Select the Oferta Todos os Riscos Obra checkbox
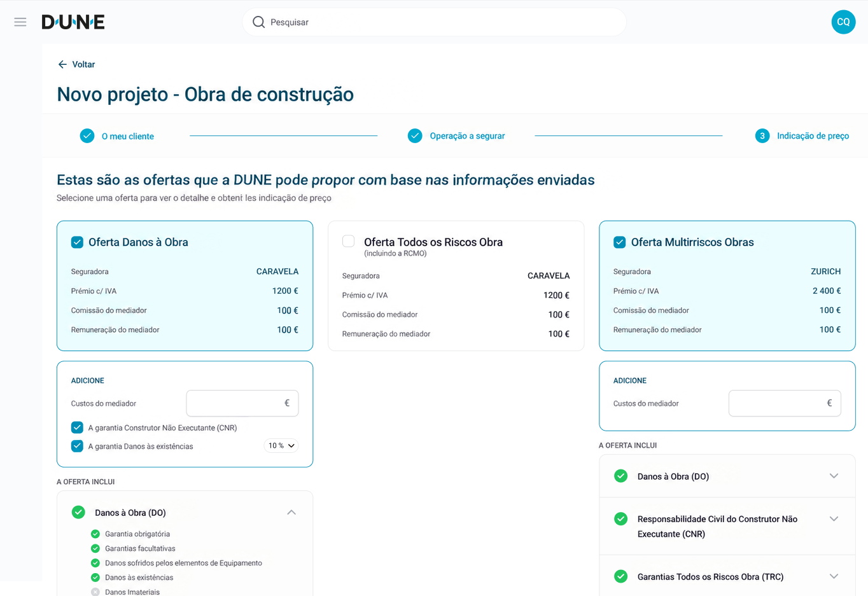Viewport: 868px width, 596px height. click(348, 241)
